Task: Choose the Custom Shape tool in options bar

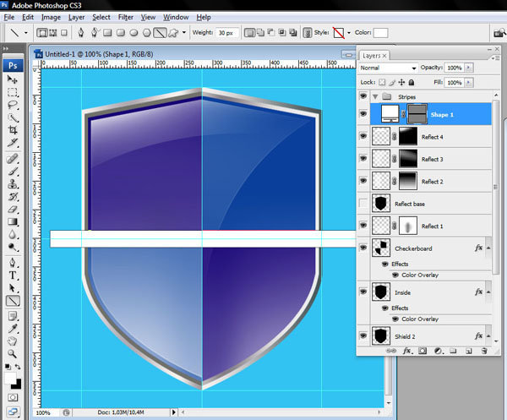Action: coord(173,33)
